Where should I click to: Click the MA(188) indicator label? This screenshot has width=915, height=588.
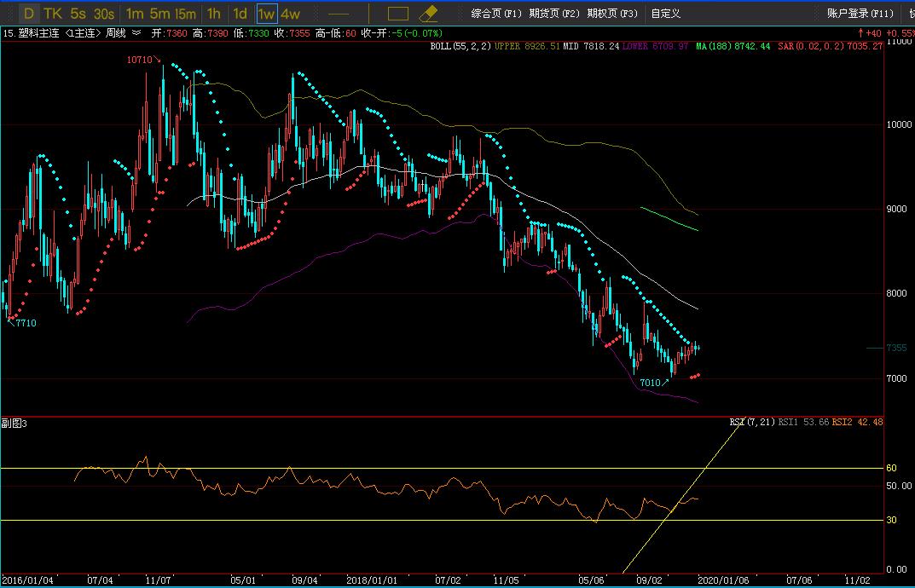(714, 46)
